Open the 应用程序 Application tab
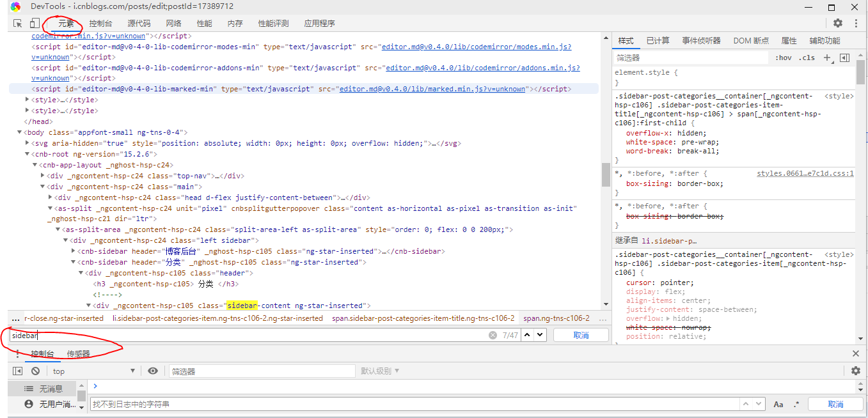The image size is (868, 418). coord(320,23)
